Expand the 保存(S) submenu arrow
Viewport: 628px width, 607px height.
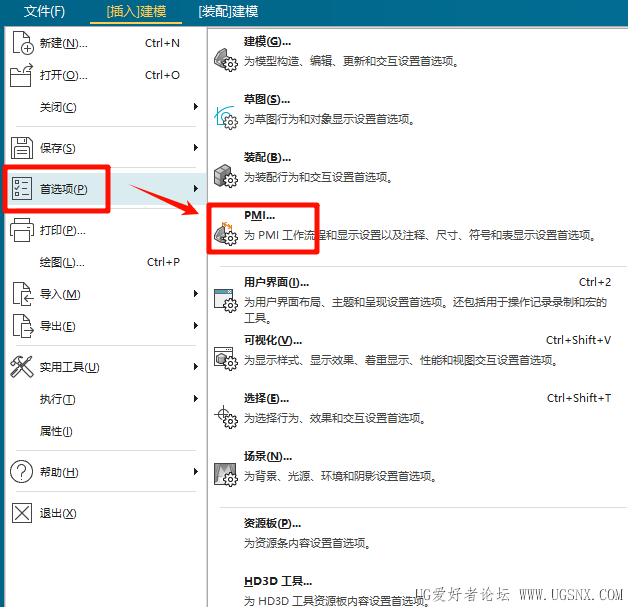coord(195,148)
